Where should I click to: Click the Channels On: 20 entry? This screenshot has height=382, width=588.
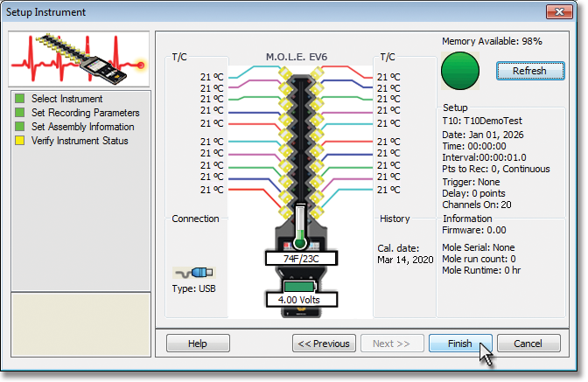(477, 205)
